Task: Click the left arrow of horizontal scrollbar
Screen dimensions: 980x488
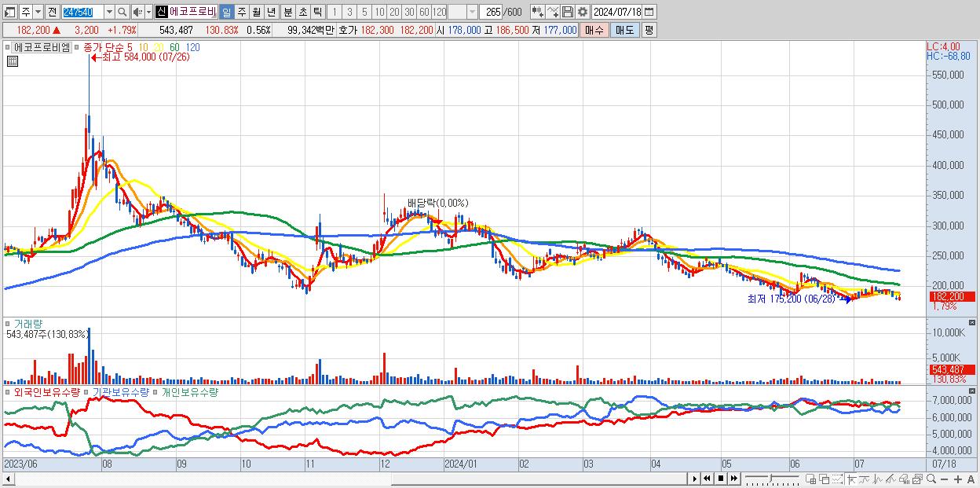Action: click(7, 479)
